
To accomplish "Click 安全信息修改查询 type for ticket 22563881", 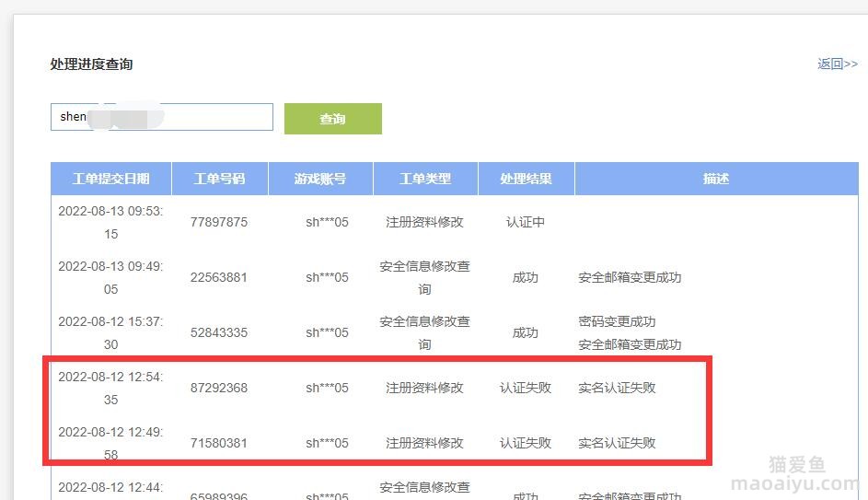I will [x=424, y=278].
